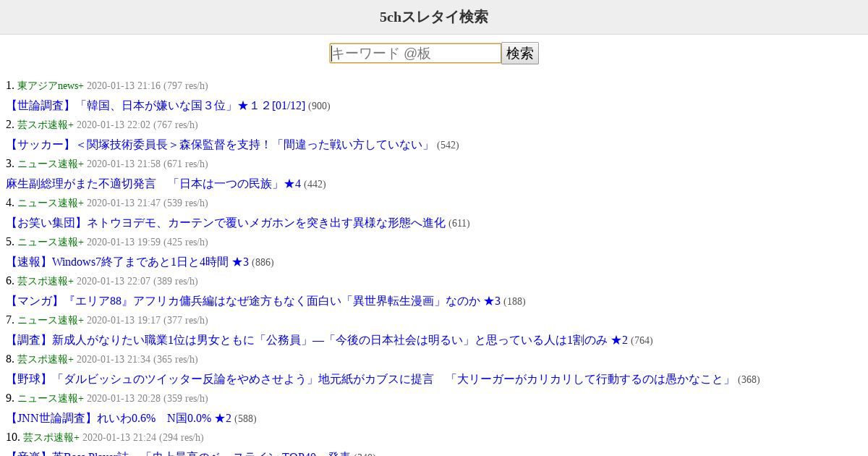
Task: Click timestamp 2020-01-13 21:16 (797 res/h)
Action: click(x=148, y=85)
